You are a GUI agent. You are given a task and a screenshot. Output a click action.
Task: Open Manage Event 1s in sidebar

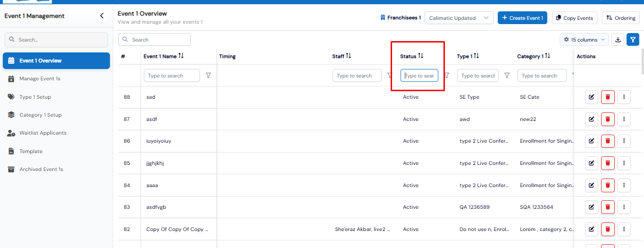40,78
